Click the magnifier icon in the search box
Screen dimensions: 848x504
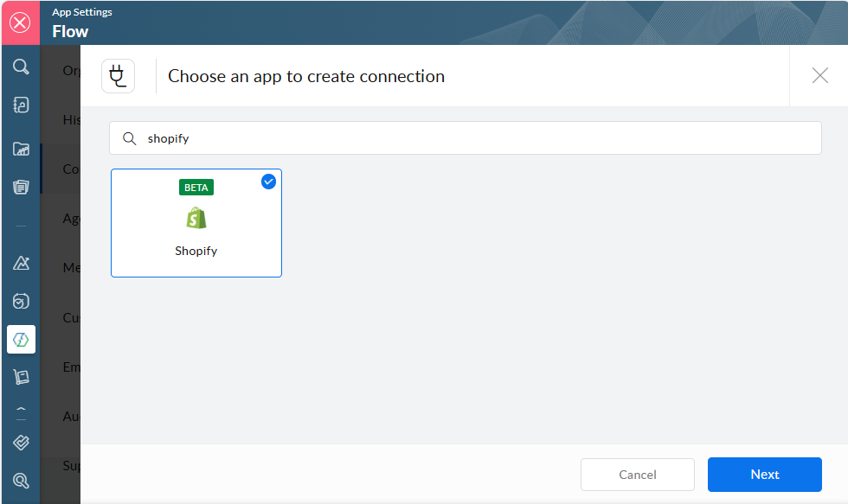(x=129, y=139)
